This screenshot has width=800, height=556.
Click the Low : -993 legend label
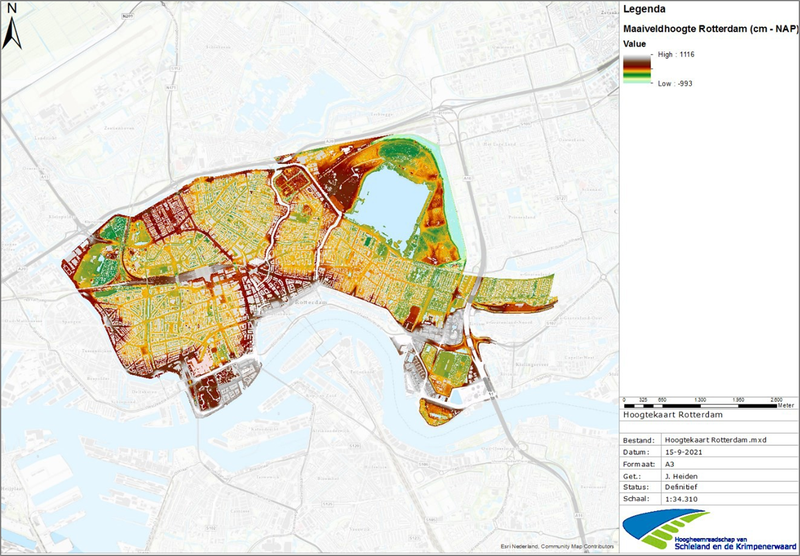coord(674,84)
